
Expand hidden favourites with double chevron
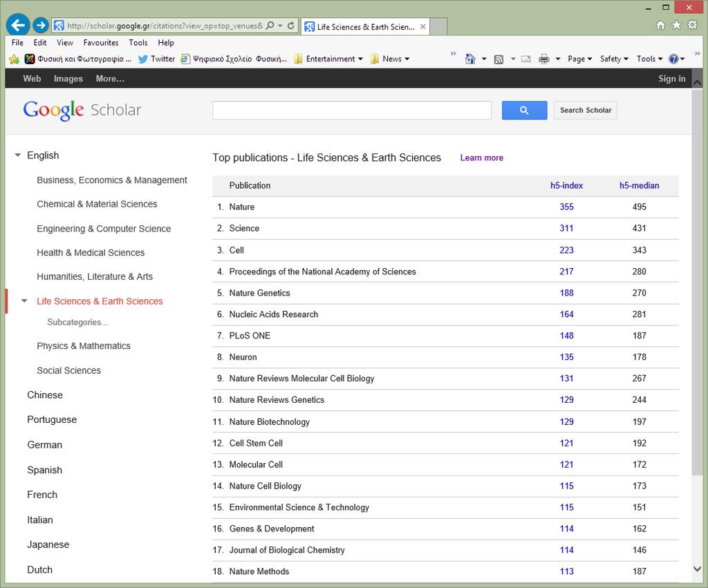coord(453,54)
